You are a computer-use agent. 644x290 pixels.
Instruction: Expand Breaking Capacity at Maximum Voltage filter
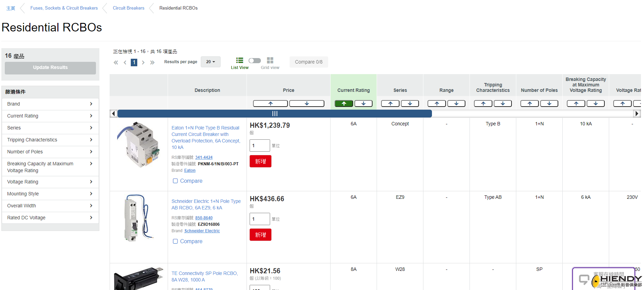tap(50, 167)
